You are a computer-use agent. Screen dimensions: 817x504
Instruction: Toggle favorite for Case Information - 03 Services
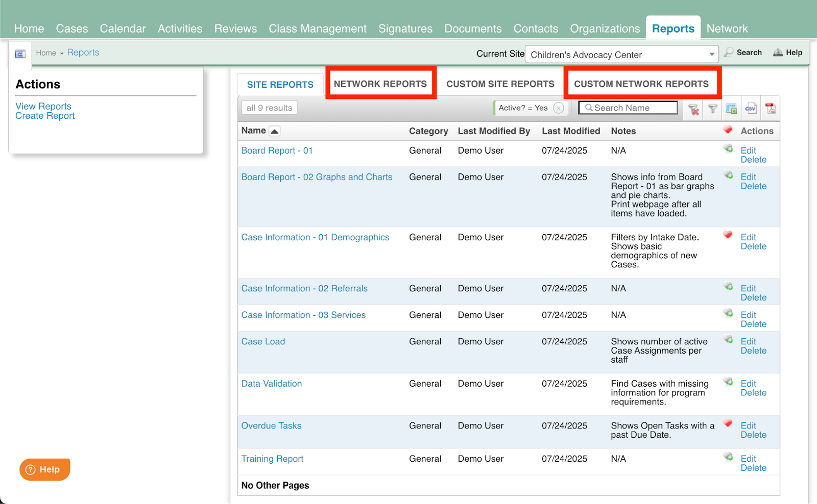pyautogui.click(x=728, y=313)
